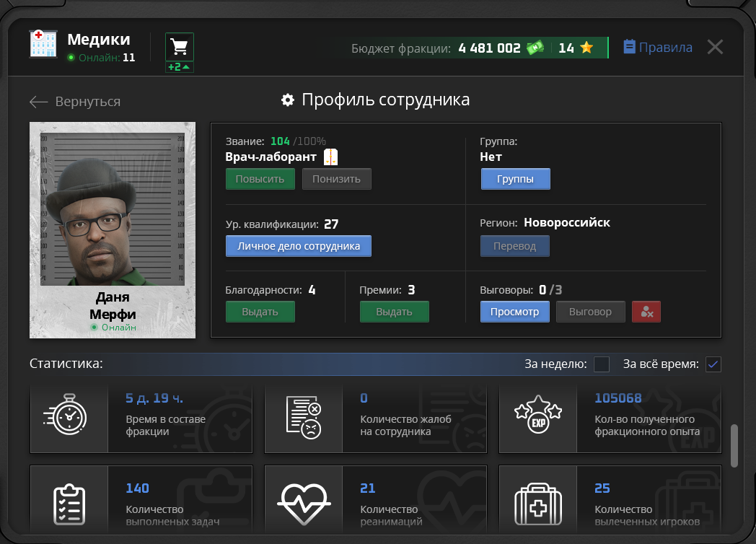Screen dimensions: 756x544
Task: Open the faction shop cart icon
Action: 179,48
